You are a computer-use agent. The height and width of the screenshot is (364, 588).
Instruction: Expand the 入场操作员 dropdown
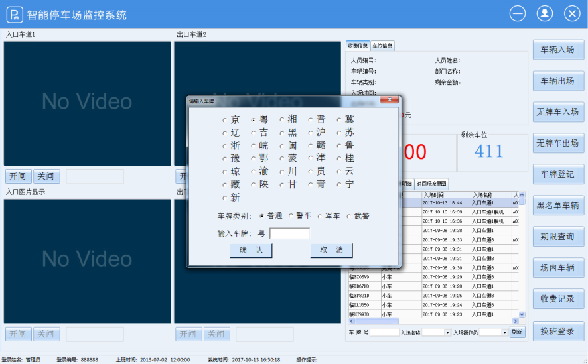504,332
